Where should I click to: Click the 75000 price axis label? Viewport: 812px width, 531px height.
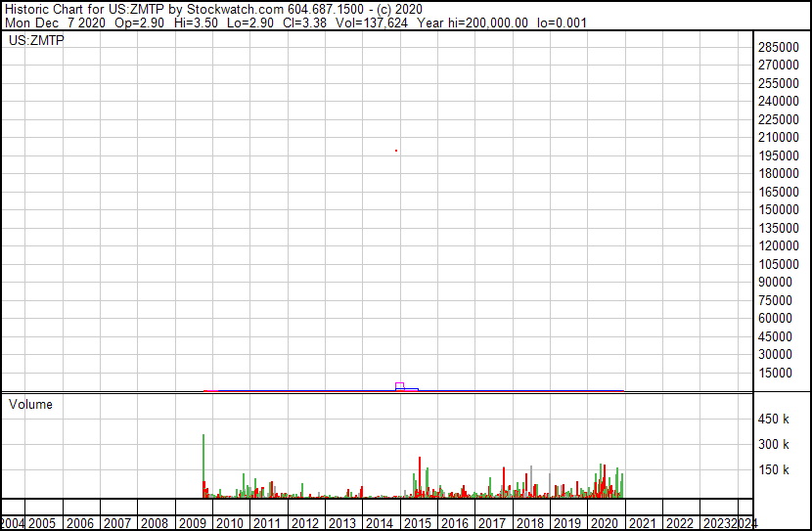775,300
